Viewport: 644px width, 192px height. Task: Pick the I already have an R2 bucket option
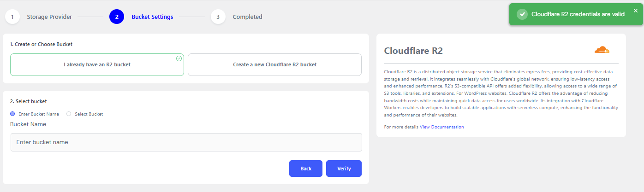[97, 65]
